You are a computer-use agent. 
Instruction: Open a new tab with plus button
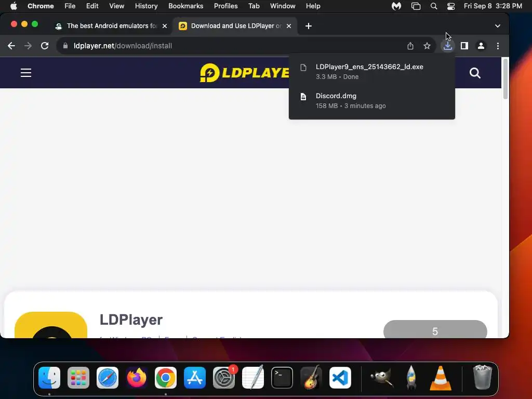coord(308,26)
